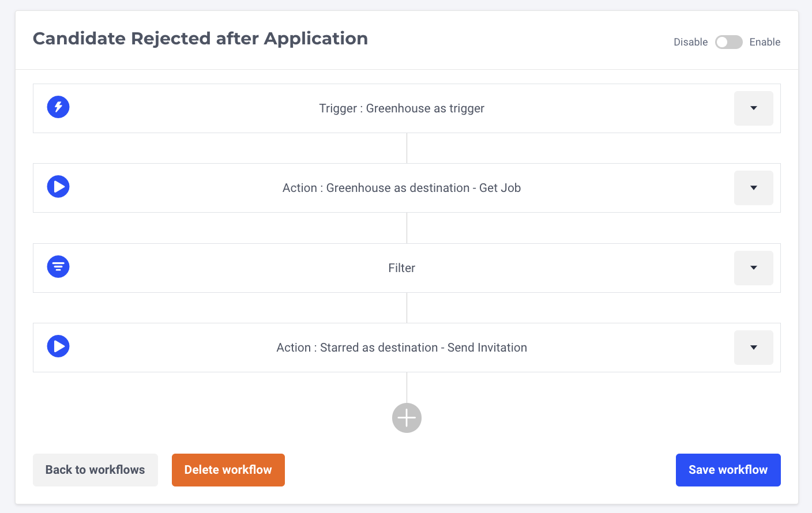
Task: Click the Get Job action play icon
Action: (58, 187)
